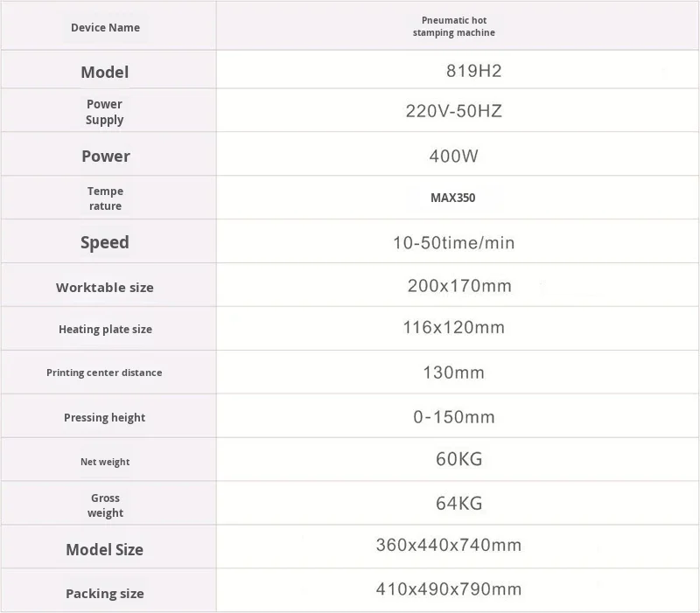This screenshot has height=613, width=700.
Task: Click the Net weight 60KG value
Action: click(x=458, y=459)
